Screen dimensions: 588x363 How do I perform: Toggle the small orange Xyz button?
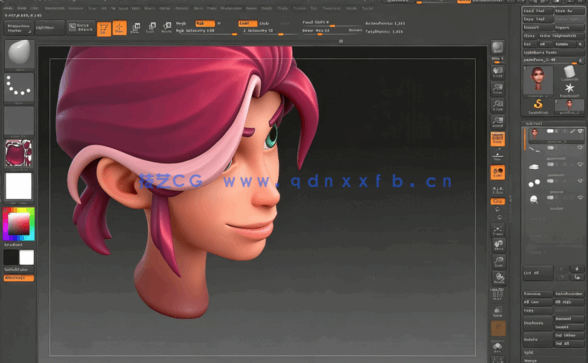[x=498, y=201]
